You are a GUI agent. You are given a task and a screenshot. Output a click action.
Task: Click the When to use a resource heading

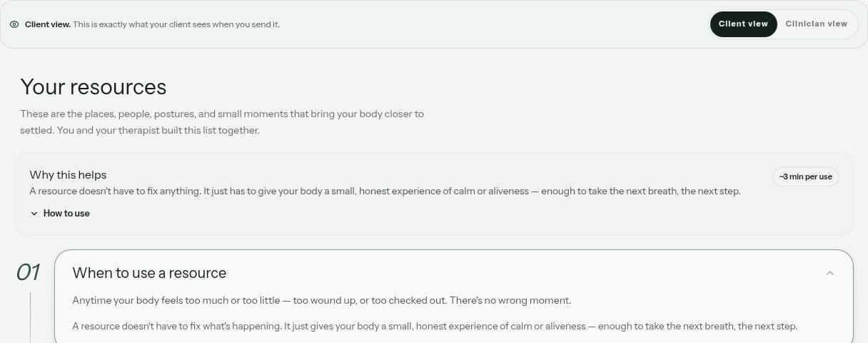tap(149, 273)
